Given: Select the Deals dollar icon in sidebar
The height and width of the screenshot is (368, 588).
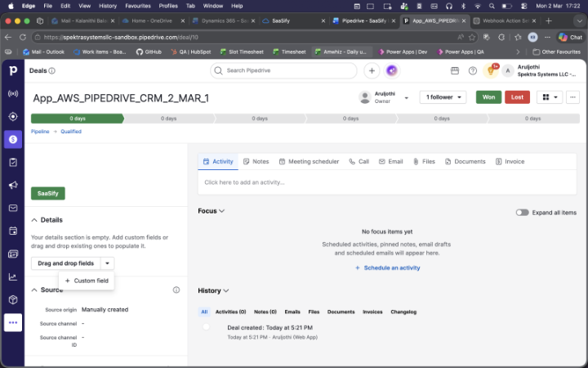Looking at the screenshot, I should [13, 139].
